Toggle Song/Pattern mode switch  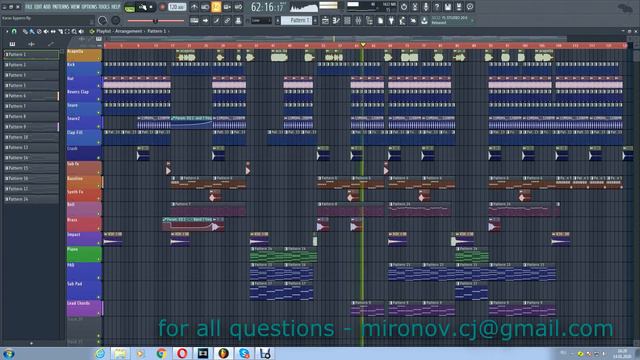tap(130, 8)
